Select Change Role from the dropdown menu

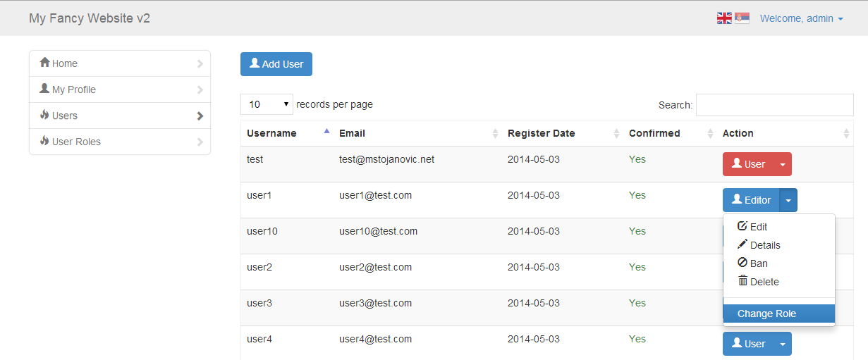point(766,314)
